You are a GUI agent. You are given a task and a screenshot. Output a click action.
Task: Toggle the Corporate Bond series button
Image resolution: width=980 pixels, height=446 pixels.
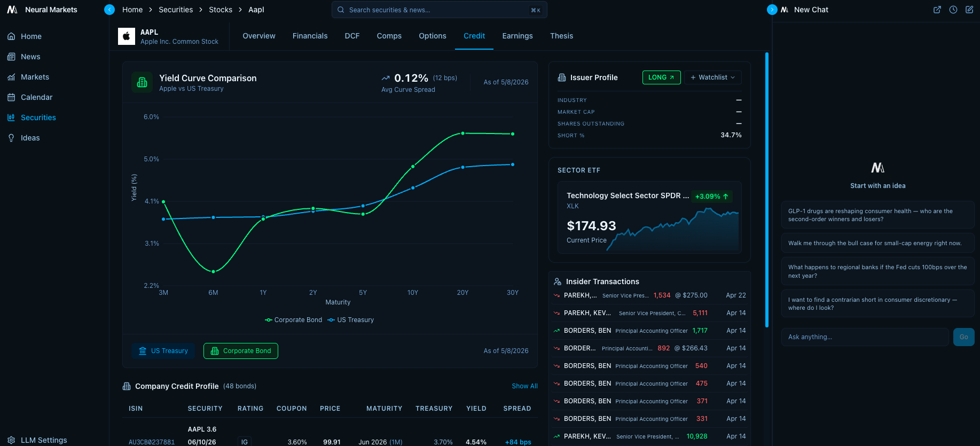(x=241, y=351)
